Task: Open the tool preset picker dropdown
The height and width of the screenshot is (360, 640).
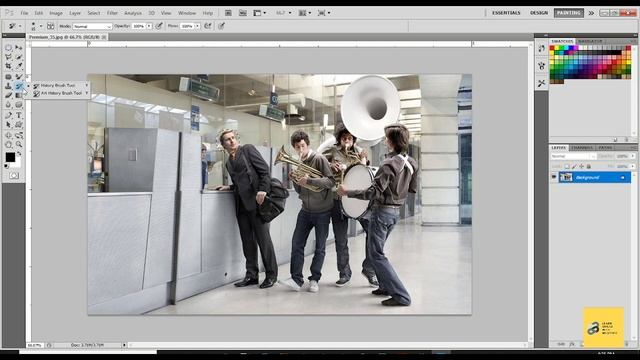Action: click(20, 26)
